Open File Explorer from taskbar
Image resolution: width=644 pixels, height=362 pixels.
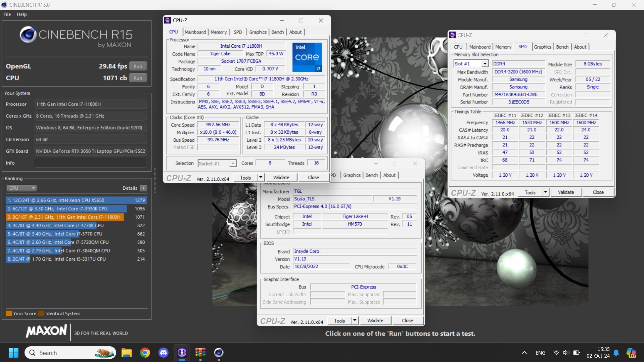point(127,353)
